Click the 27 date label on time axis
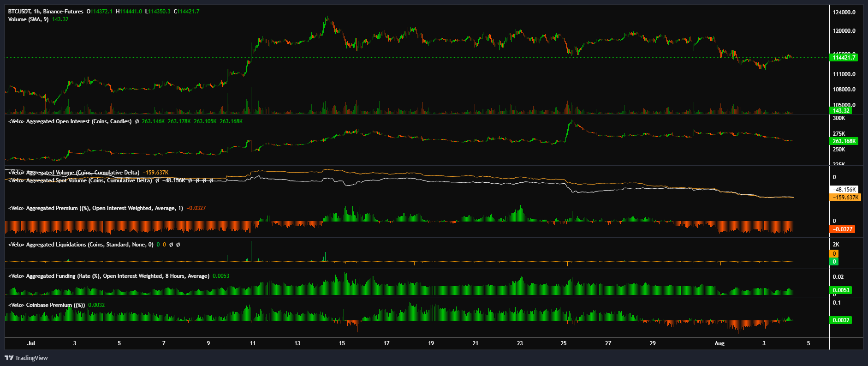This screenshot has height=366, width=868. 608,343
